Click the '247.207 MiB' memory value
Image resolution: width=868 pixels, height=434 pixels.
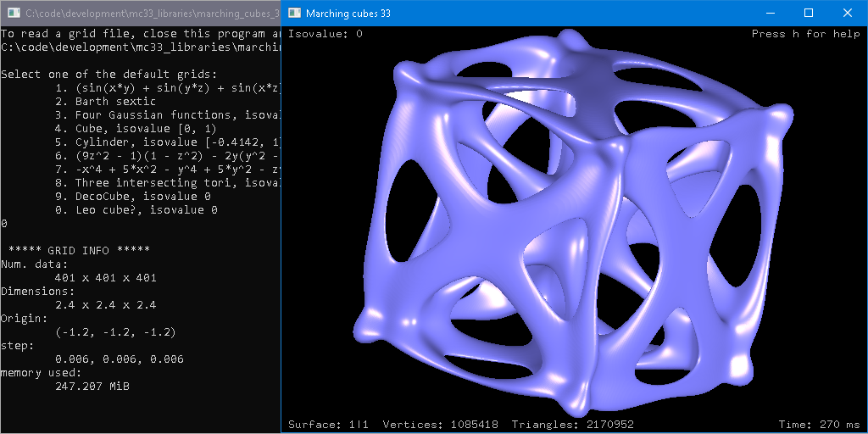92,386
